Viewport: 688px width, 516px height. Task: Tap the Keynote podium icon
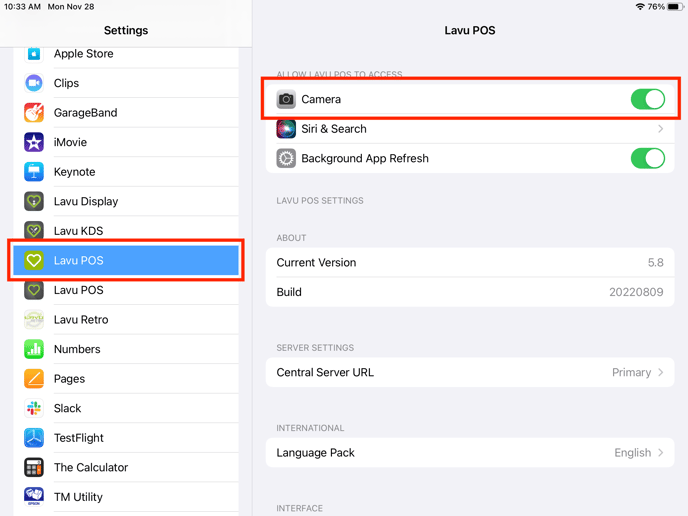(34, 172)
